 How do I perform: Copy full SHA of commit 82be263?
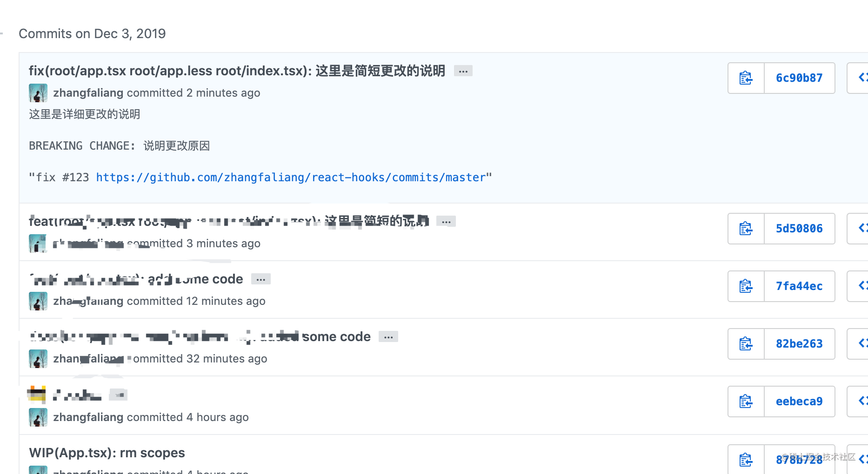(x=746, y=344)
